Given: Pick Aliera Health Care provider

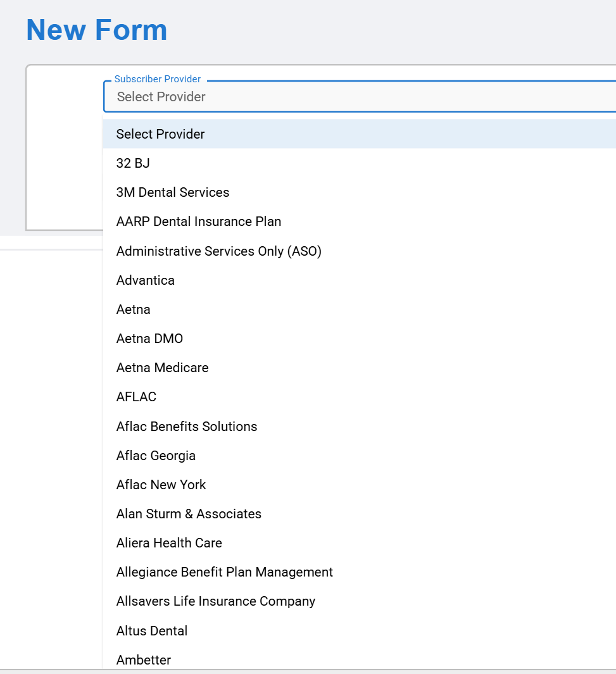Looking at the screenshot, I should [169, 543].
